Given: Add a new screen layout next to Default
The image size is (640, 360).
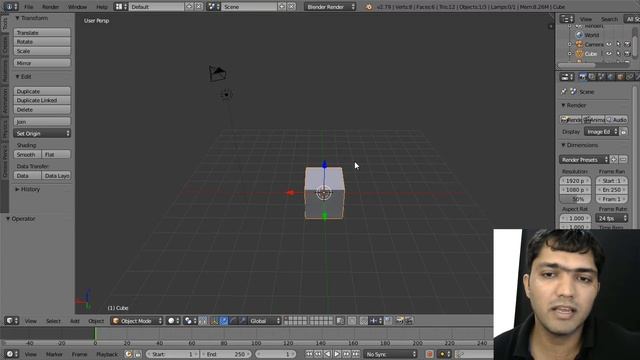Looking at the screenshot, I should 189,7.
